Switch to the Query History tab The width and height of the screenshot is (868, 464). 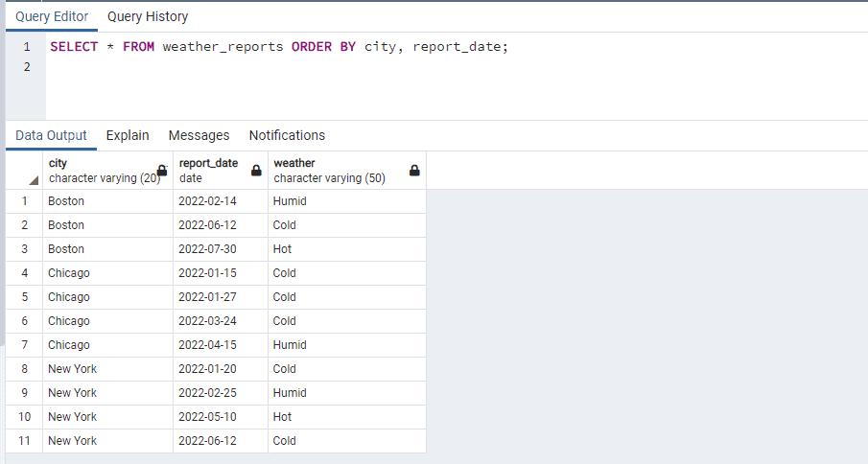(x=148, y=16)
